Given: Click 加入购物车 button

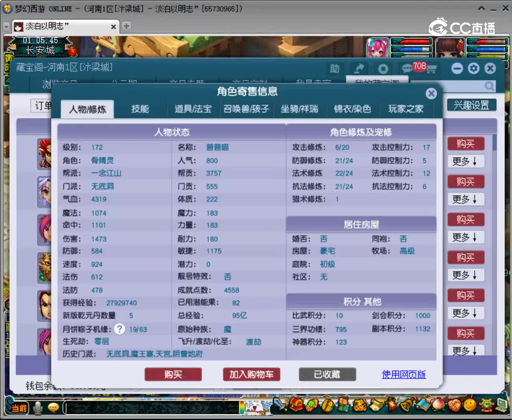Looking at the screenshot, I should point(251,374).
